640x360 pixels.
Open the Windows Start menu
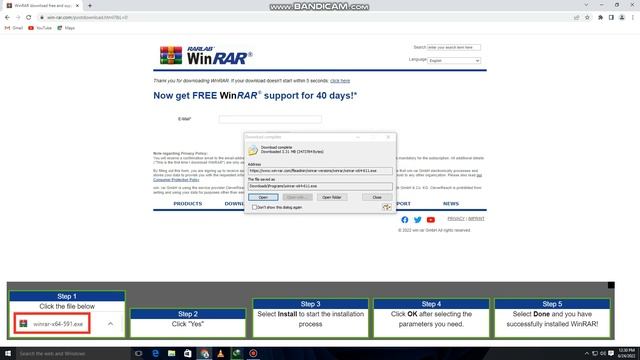(8, 353)
